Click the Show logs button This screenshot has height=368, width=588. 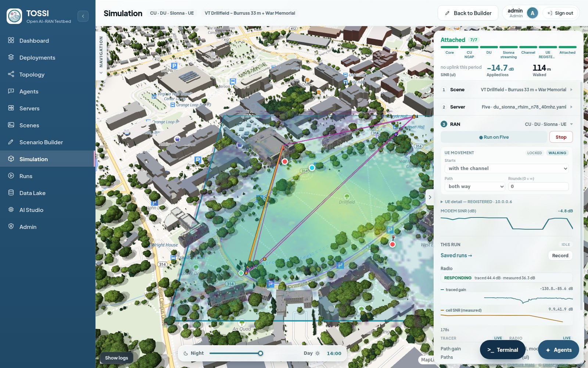click(116, 358)
